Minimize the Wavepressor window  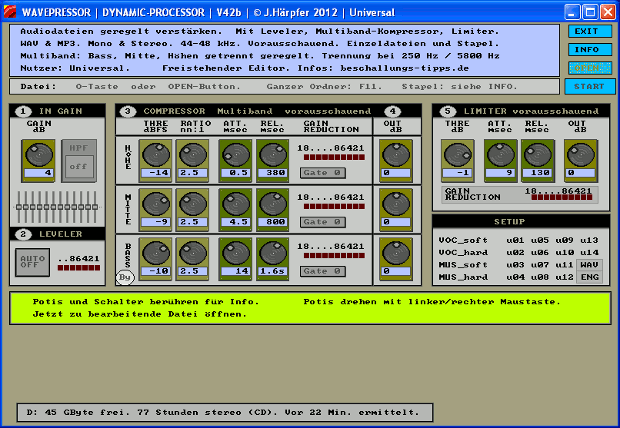coord(572,12)
